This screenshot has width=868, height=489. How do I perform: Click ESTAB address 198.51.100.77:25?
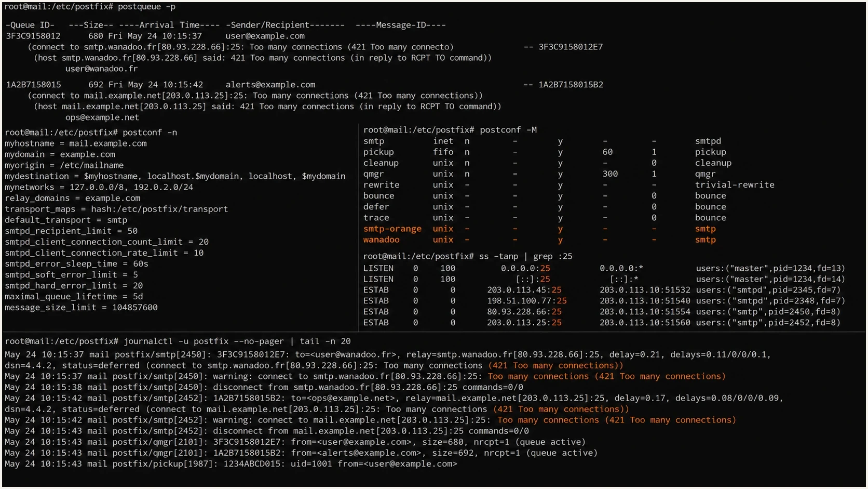(x=527, y=301)
